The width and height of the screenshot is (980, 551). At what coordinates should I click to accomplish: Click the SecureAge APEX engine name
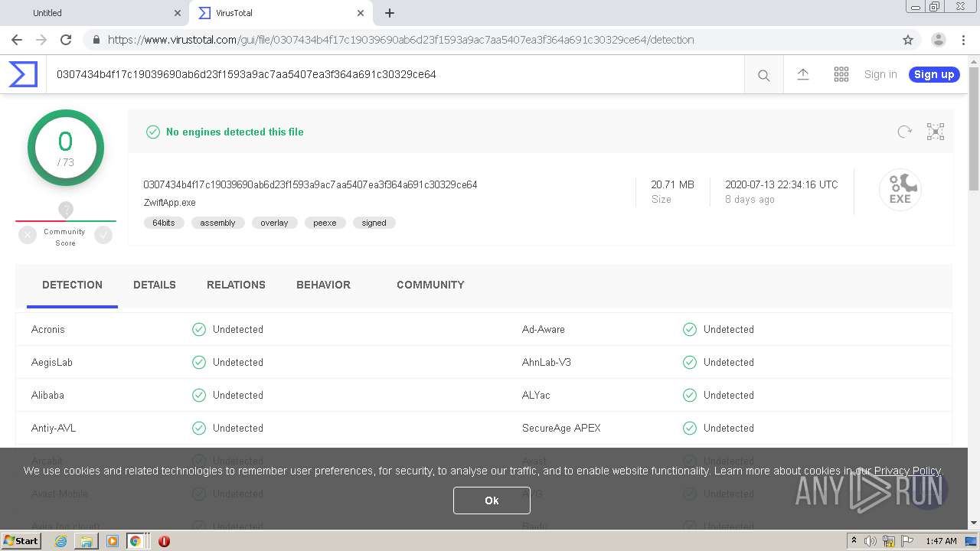[x=561, y=428]
